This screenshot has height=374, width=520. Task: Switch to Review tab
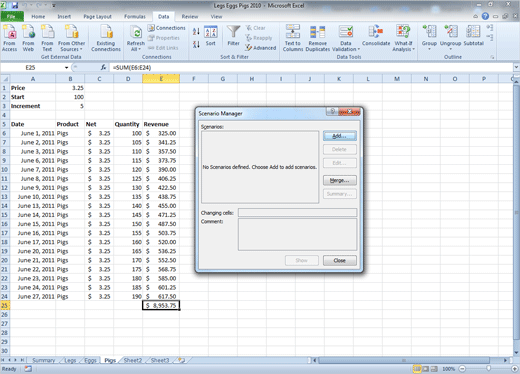tap(190, 16)
